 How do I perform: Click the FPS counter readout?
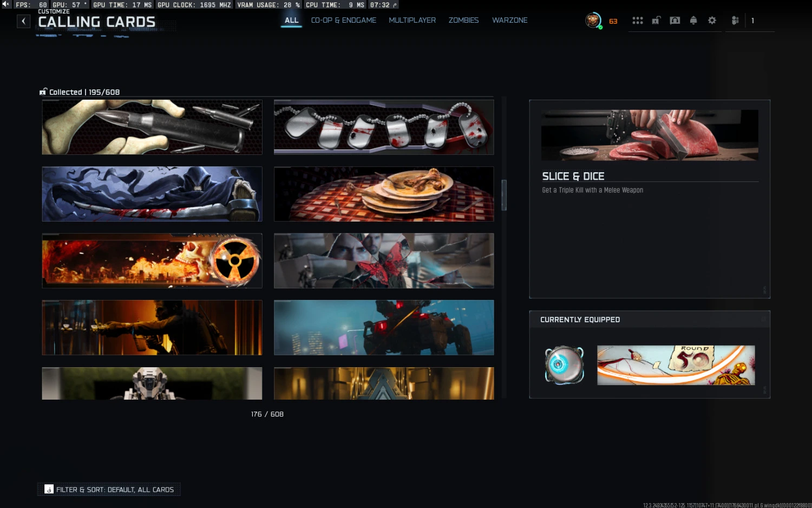coord(31,5)
